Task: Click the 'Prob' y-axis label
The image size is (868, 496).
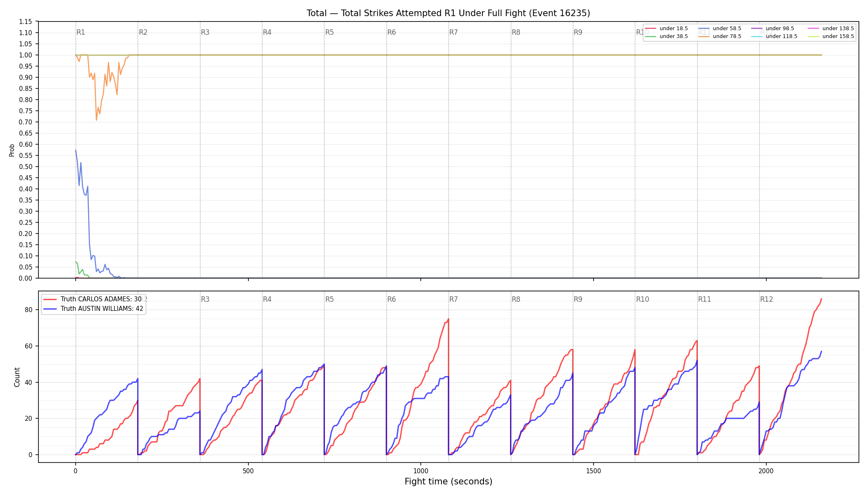Action: pos(12,150)
